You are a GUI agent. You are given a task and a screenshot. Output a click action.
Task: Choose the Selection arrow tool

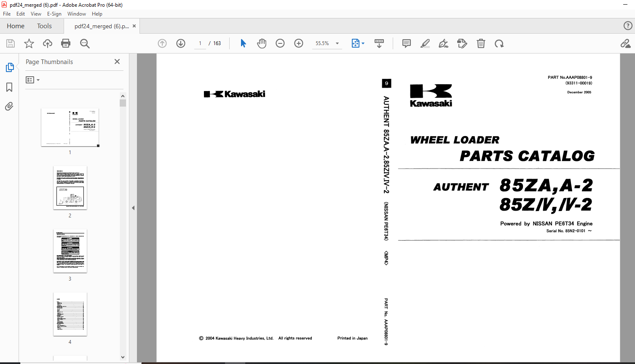(243, 43)
